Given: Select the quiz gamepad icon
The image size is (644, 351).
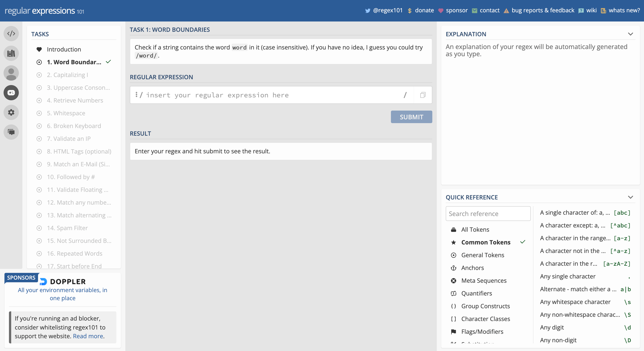Looking at the screenshot, I should tap(11, 93).
